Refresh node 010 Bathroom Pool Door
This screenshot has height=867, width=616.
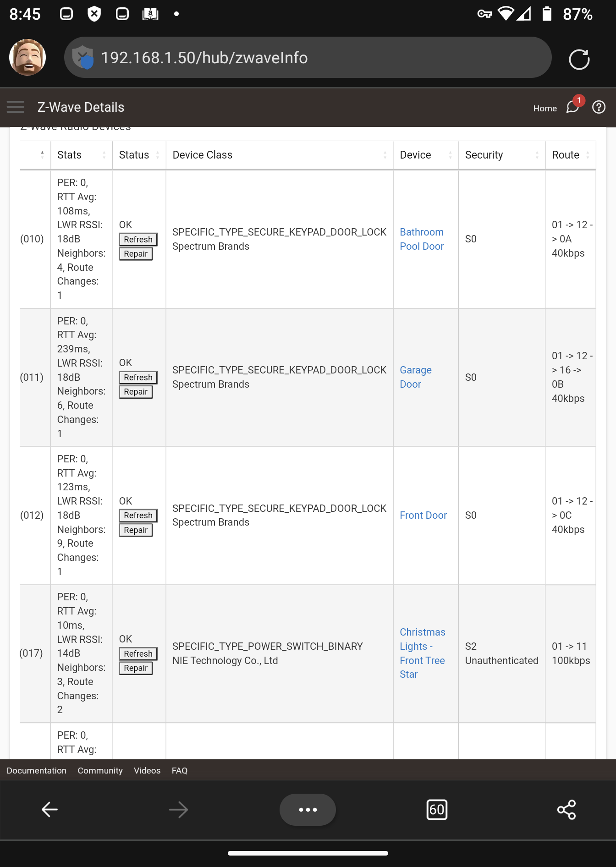(138, 239)
